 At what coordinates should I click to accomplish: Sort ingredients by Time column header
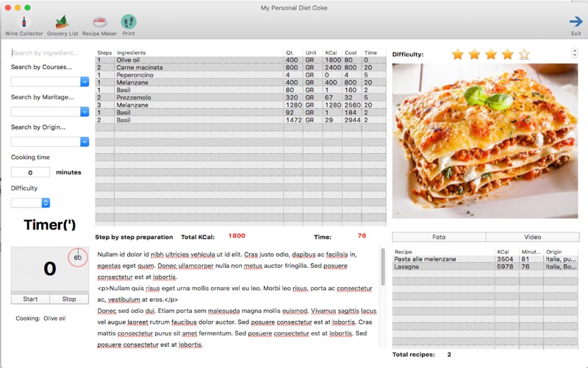coord(374,53)
